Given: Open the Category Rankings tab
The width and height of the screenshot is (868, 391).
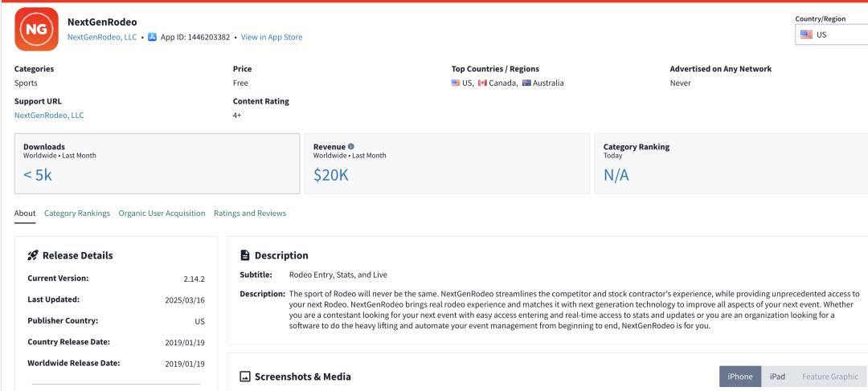Looking at the screenshot, I should (x=77, y=213).
